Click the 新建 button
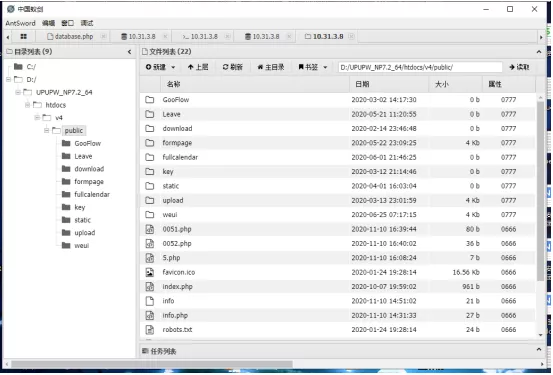The image size is (553, 375). (156, 67)
